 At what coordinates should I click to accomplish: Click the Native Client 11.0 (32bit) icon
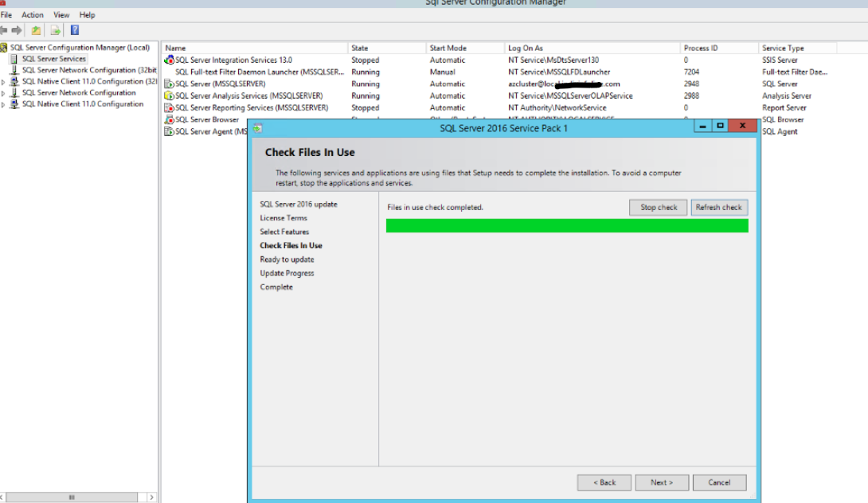14,81
